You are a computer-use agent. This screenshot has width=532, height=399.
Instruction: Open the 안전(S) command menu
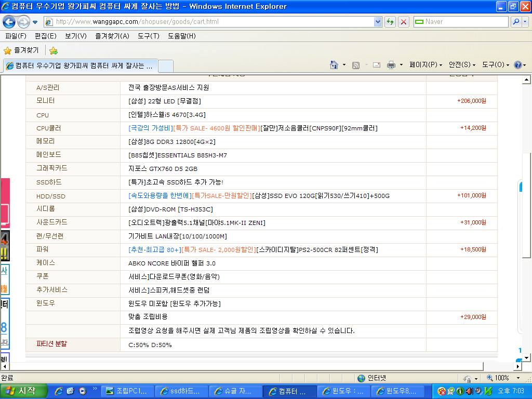[x=462, y=65]
